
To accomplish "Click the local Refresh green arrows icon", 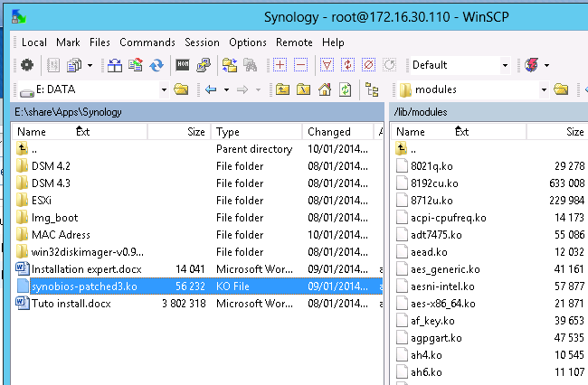I will pos(346,89).
